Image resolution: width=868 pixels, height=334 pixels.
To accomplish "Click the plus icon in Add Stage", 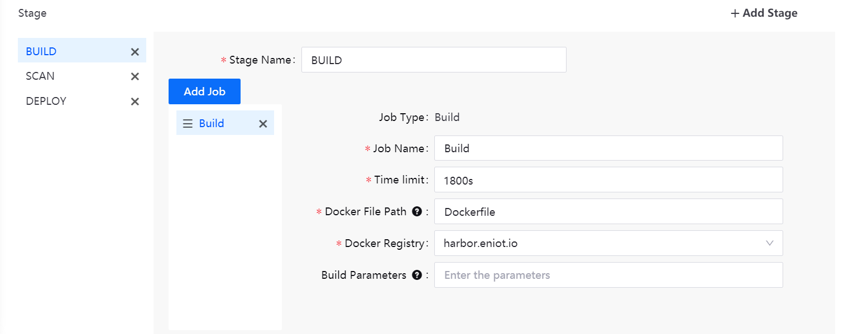I will pos(735,13).
